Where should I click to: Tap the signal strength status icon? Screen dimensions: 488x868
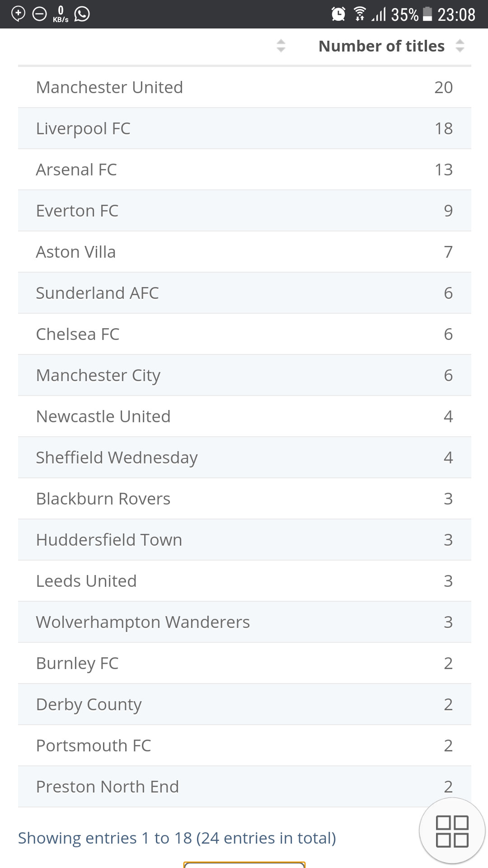[379, 14]
